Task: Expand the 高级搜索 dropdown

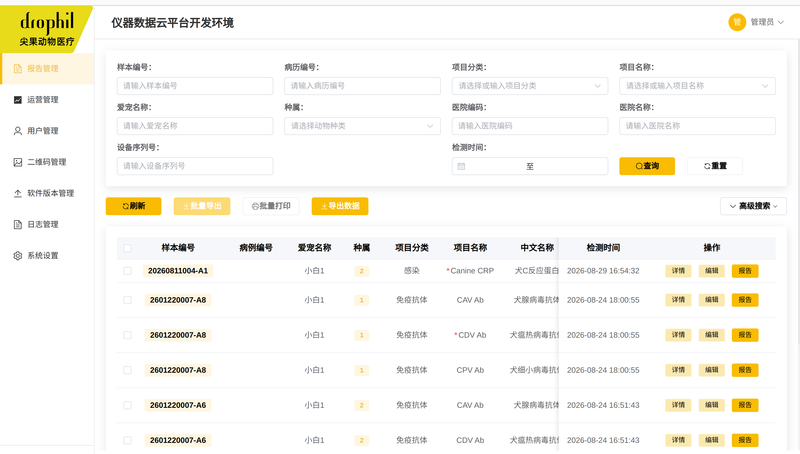Action: coord(753,206)
